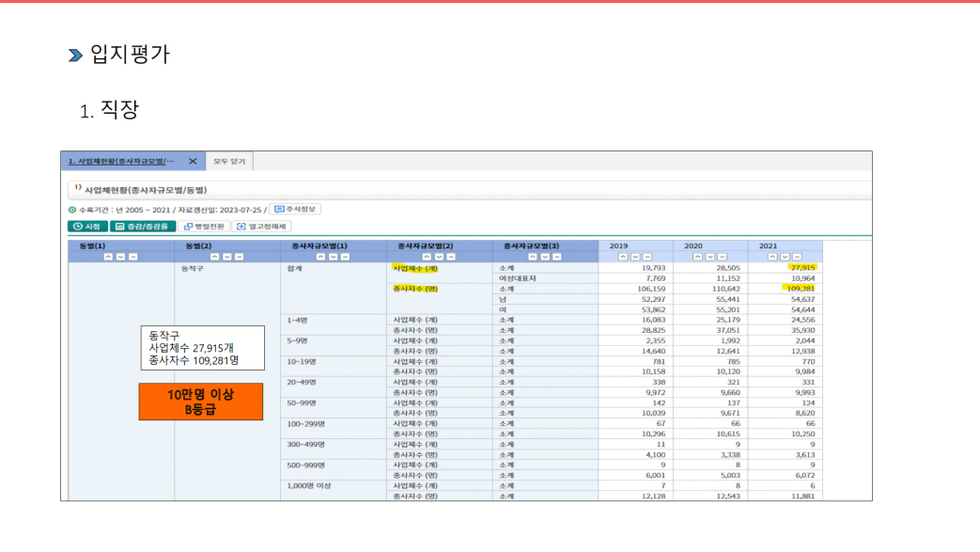Click the 열고정해제 button
Screen dimensions: 980x552
coord(261,227)
